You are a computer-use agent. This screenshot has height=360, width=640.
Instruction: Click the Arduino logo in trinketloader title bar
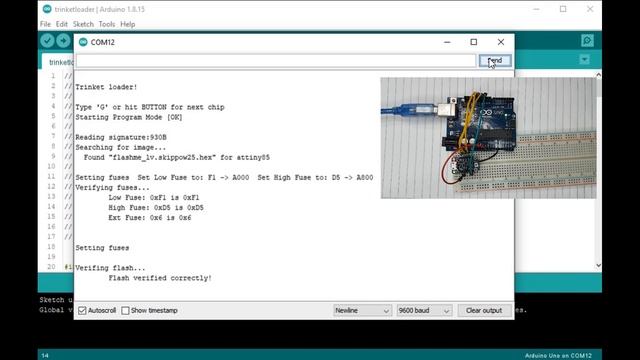click(x=47, y=9)
